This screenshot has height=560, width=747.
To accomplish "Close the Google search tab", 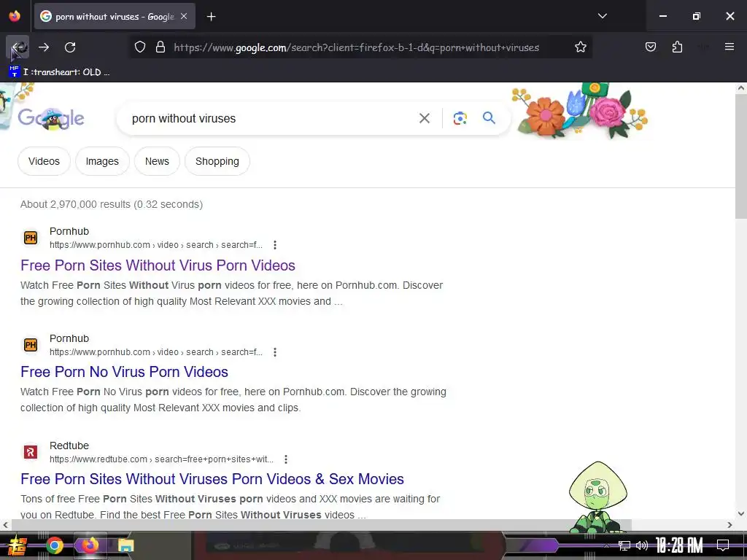I will click(x=184, y=17).
